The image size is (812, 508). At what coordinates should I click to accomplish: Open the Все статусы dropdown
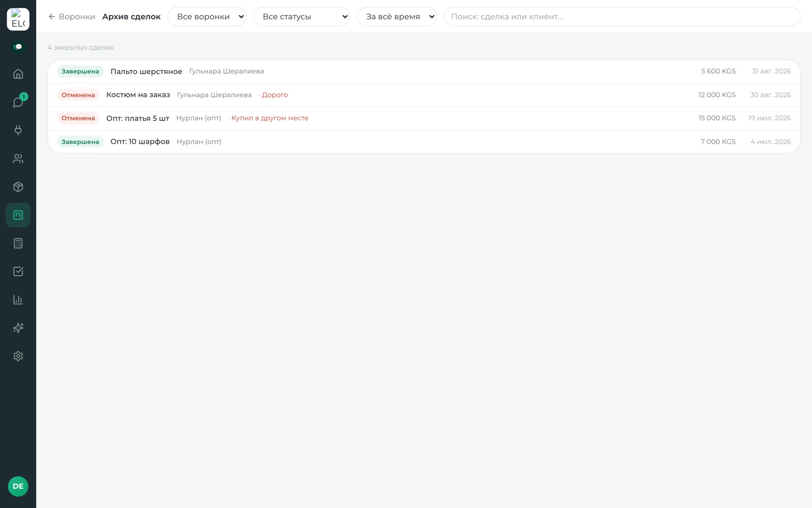301,17
